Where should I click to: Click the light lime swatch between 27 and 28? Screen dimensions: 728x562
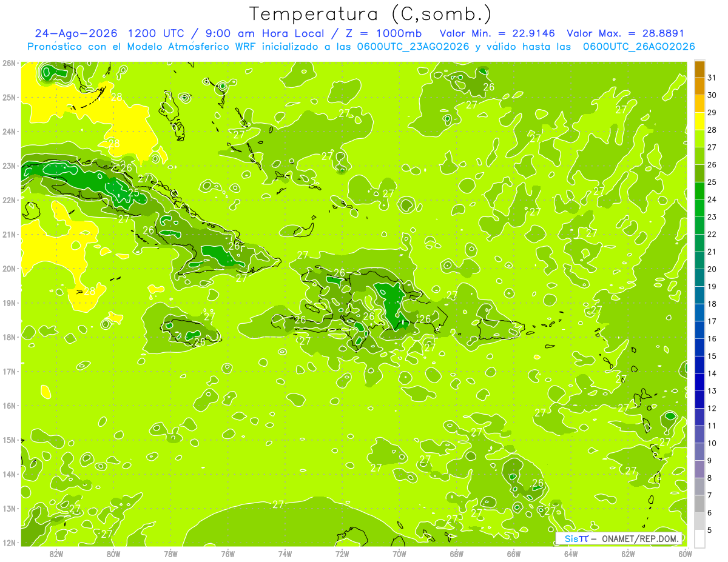[x=699, y=138]
